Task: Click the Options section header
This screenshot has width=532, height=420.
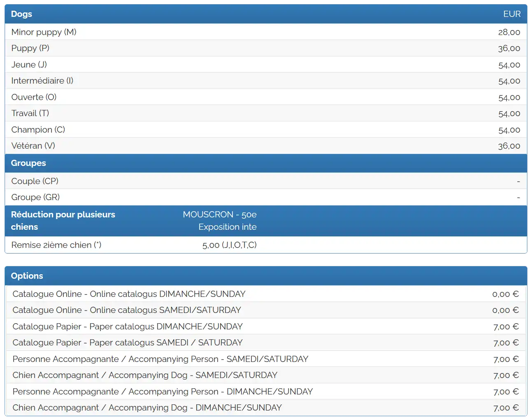Action: click(27, 276)
